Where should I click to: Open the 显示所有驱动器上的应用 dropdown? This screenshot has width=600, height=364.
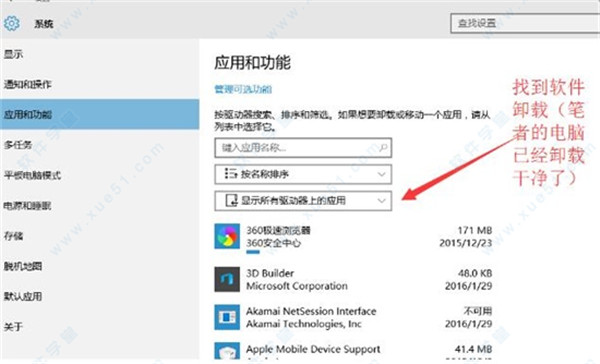click(303, 201)
